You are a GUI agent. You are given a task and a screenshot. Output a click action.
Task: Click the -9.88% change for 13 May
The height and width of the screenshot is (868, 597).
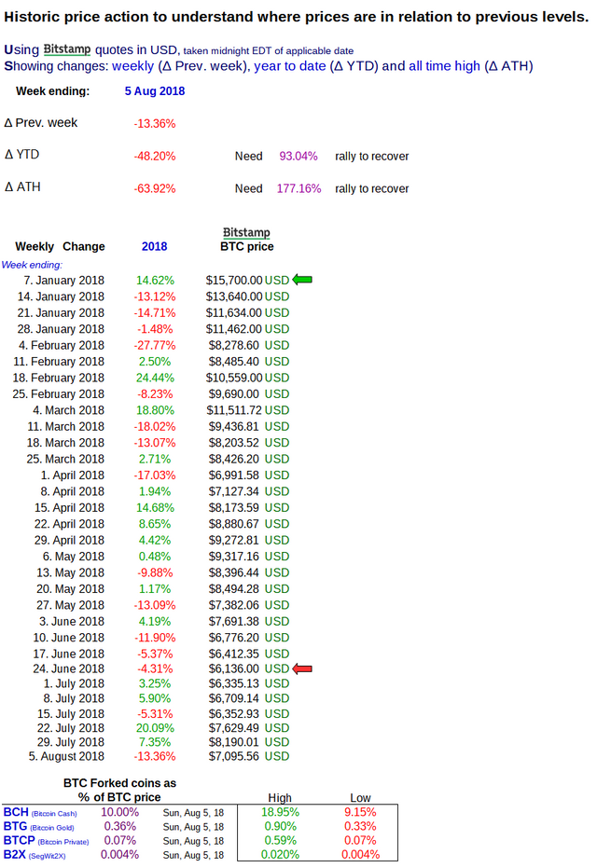[155, 572]
